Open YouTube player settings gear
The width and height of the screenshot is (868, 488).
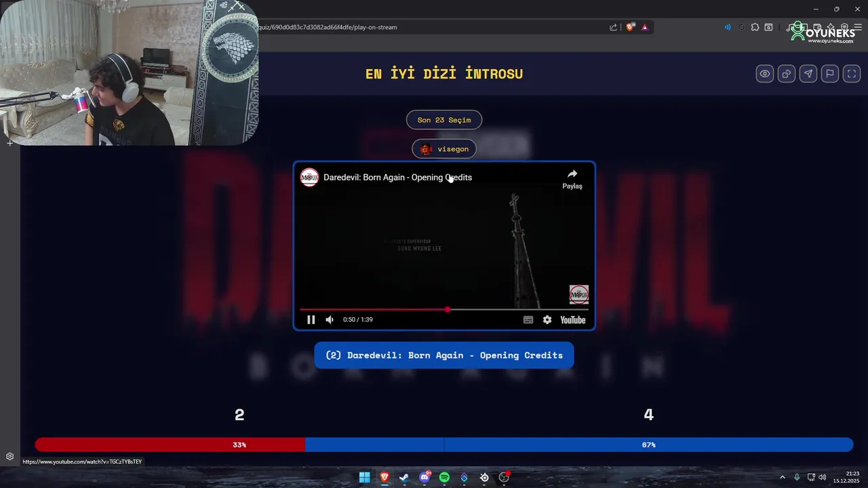547,320
